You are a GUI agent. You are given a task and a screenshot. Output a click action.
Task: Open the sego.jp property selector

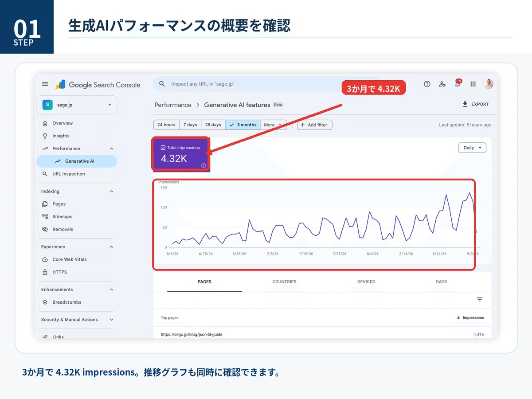coord(76,105)
